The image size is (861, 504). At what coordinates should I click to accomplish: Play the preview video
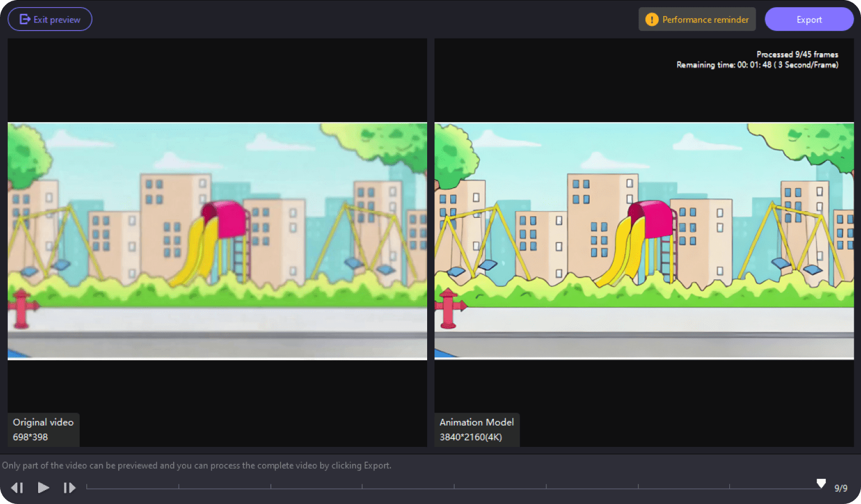point(43,488)
